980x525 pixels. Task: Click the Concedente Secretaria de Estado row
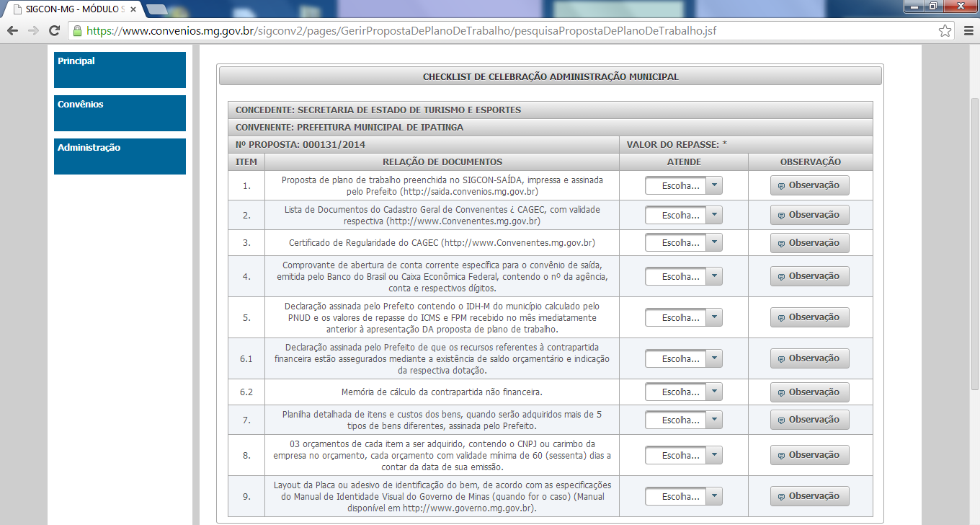[550, 110]
